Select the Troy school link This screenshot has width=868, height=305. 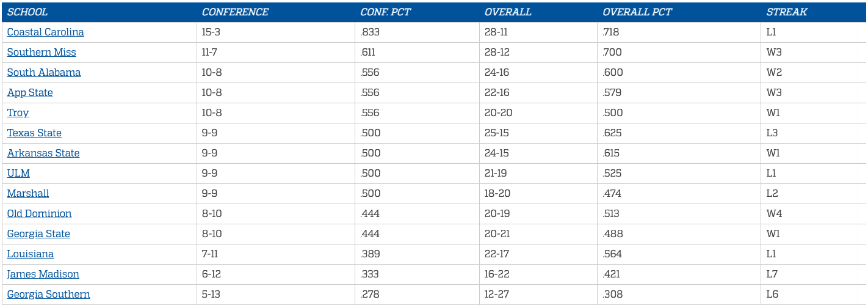(18, 112)
